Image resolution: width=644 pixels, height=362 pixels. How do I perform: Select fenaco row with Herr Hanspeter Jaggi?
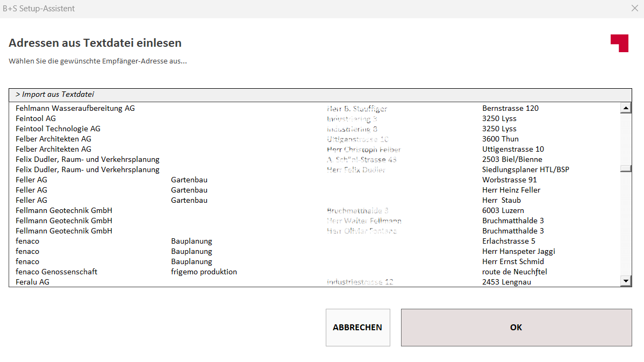pyautogui.click(x=314, y=252)
